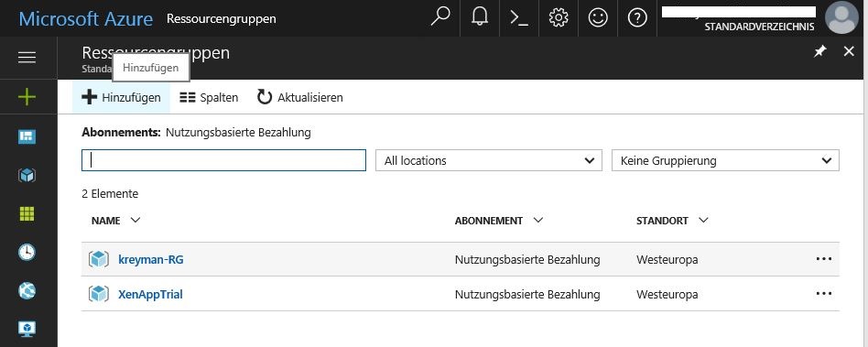Close the Ressourcengruppen blade
The height and width of the screenshot is (347, 868).
[849, 51]
